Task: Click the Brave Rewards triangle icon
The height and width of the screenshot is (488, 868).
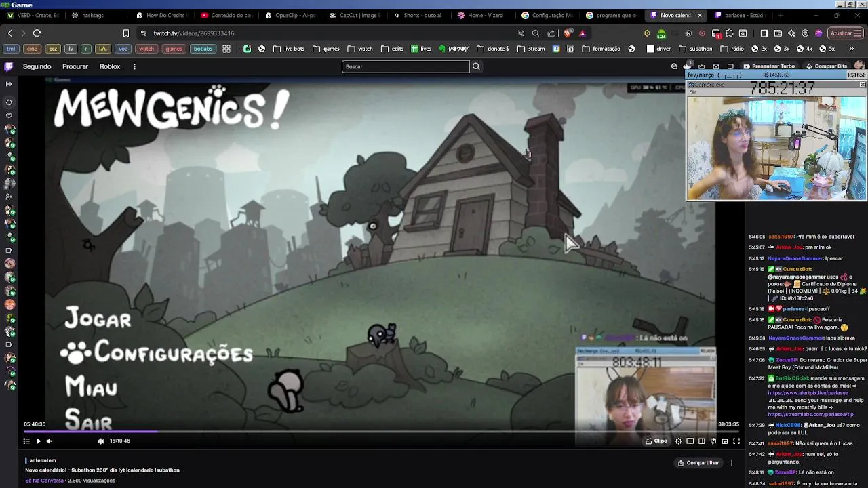Action: [x=582, y=33]
